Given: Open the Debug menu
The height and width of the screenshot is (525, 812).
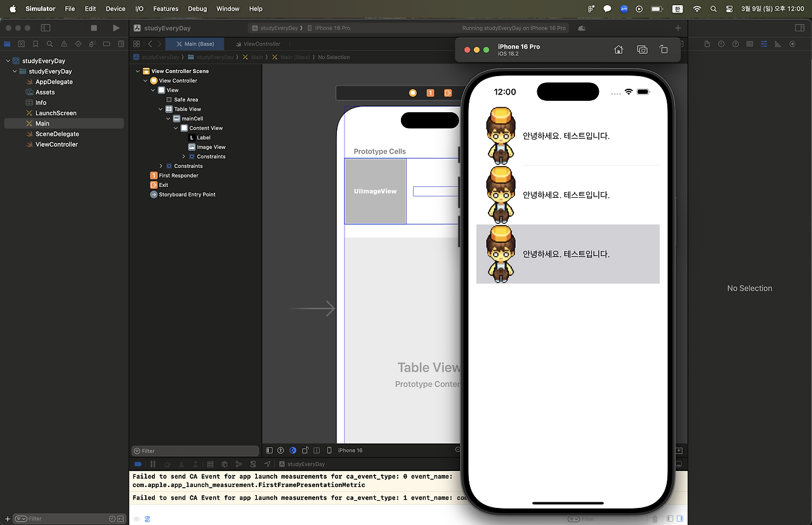Looking at the screenshot, I should click(197, 9).
